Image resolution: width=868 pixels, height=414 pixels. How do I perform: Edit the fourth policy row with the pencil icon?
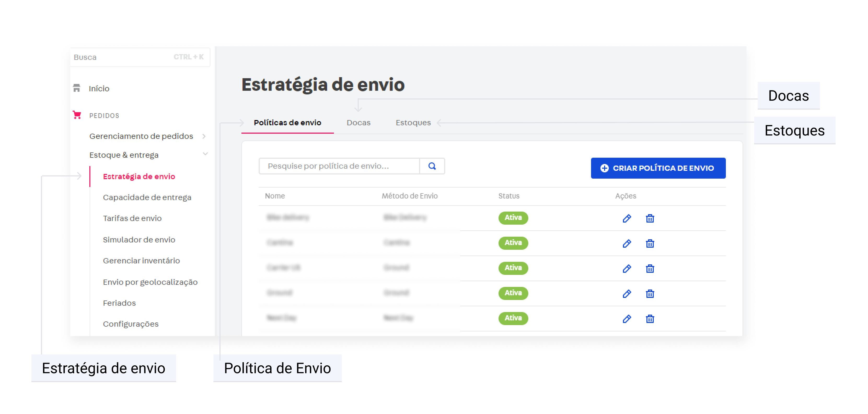coord(626,293)
